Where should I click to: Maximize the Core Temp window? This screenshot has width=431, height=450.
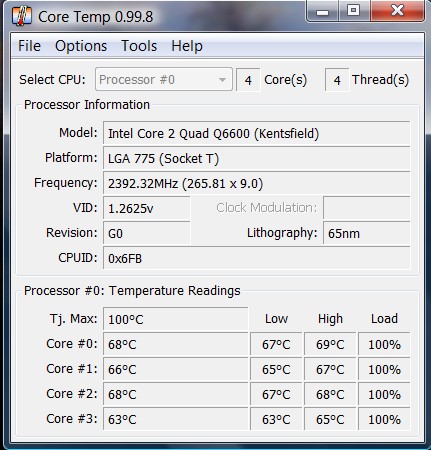tap(353, 11)
